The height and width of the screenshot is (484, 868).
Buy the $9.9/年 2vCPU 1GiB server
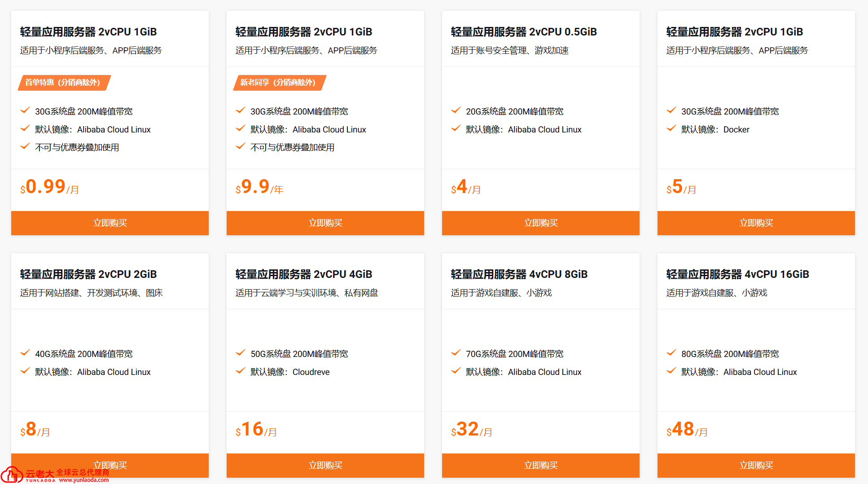[x=325, y=223]
